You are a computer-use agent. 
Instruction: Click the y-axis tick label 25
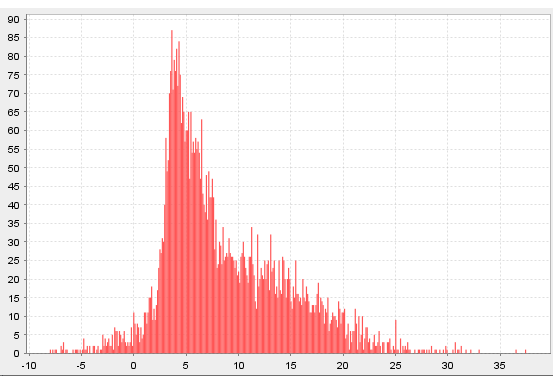[x=13, y=261]
